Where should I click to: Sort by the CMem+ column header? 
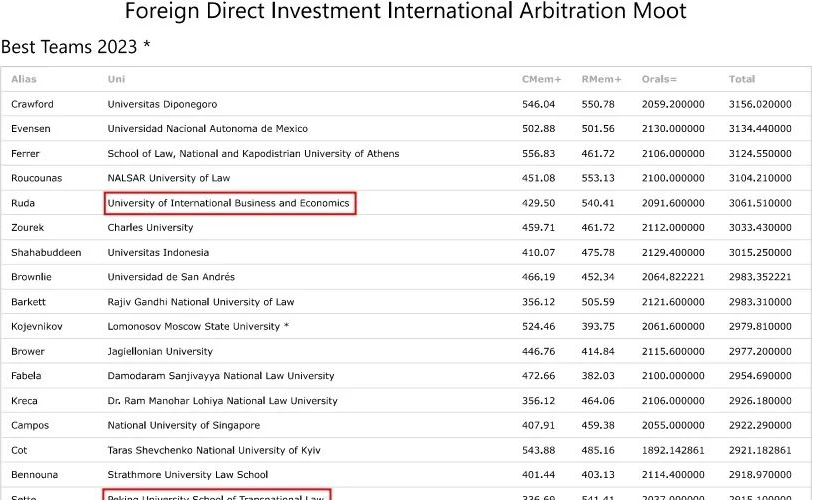pyautogui.click(x=541, y=79)
